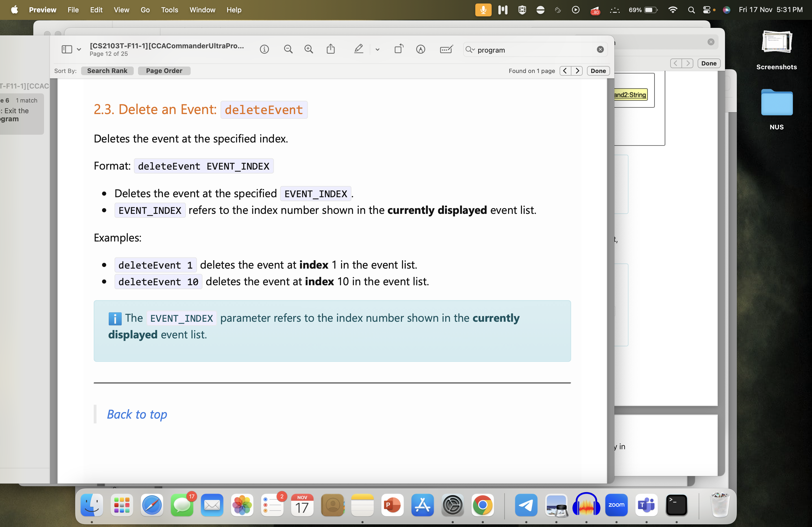Open the Tools menu
The height and width of the screenshot is (527, 812).
pyautogui.click(x=169, y=10)
